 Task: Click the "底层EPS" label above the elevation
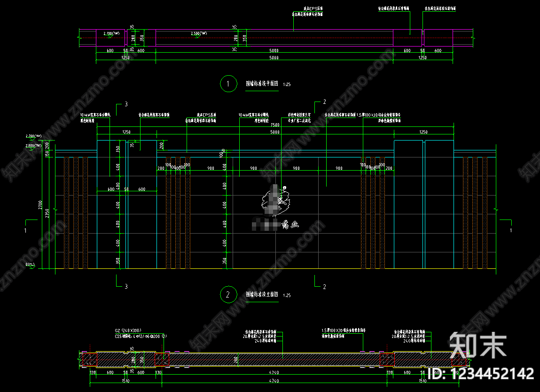coord(206,115)
